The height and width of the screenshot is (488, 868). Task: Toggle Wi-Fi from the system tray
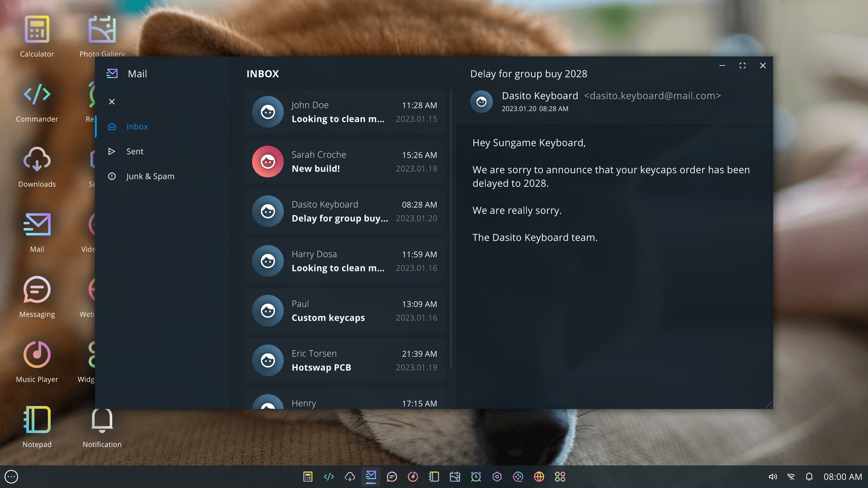coord(791,476)
